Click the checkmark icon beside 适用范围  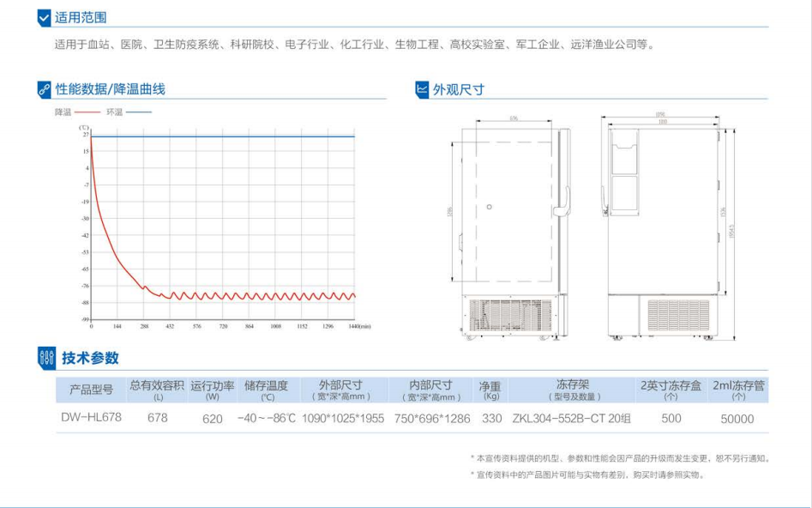pyautogui.click(x=45, y=17)
